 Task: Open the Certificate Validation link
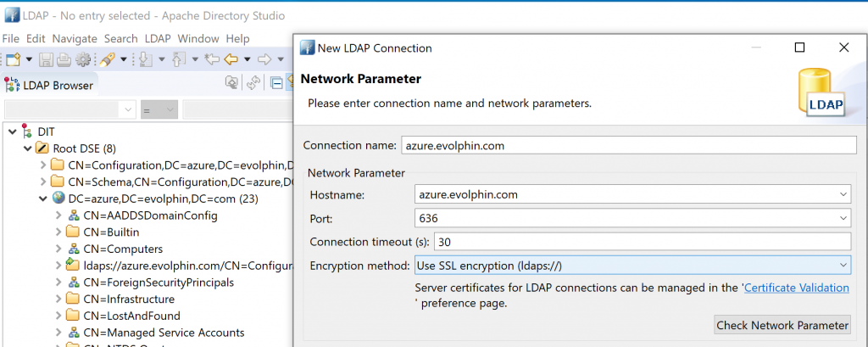[x=797, y=288]
